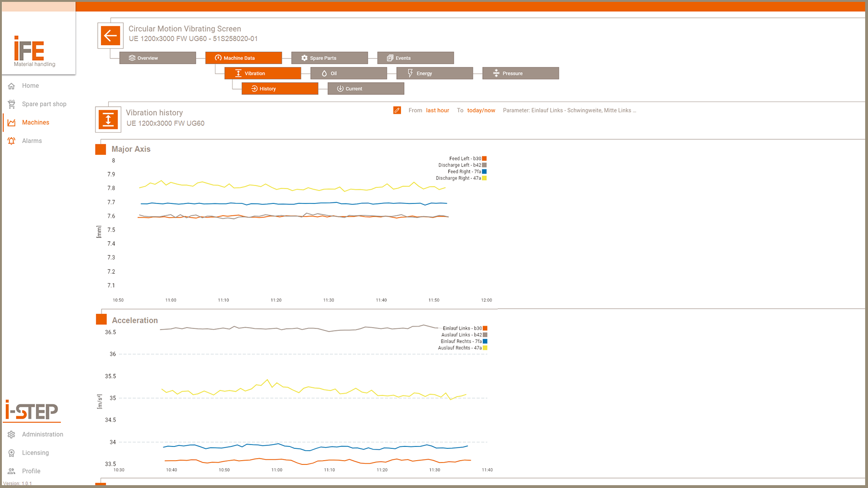Click the orange back arrow button
The width and height of the screenshot is (868, 488).
pyautogui.click(x=110, y=36)
